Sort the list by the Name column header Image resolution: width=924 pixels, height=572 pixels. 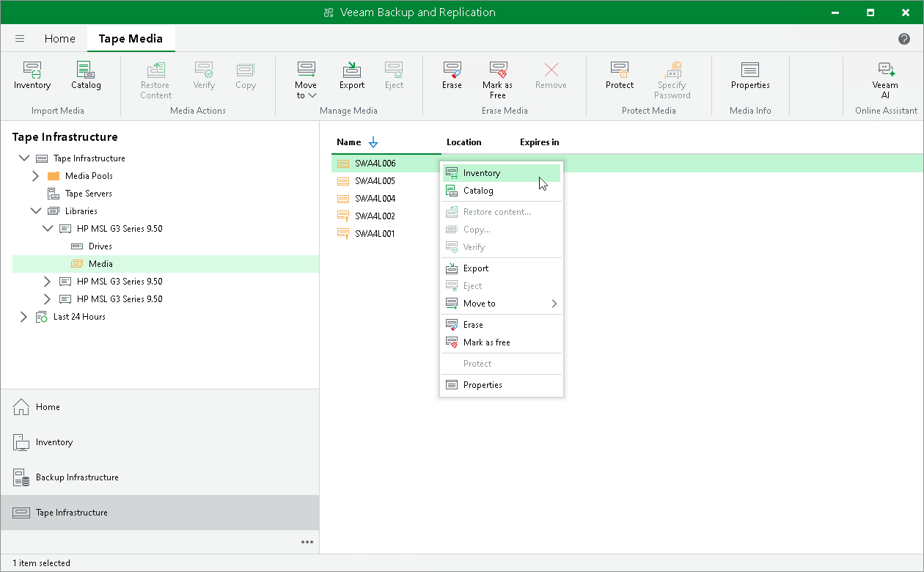point(349,142)
